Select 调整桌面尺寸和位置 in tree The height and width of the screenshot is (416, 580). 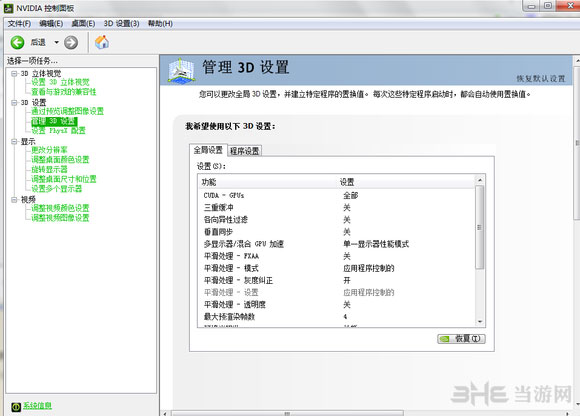point(64,179)
